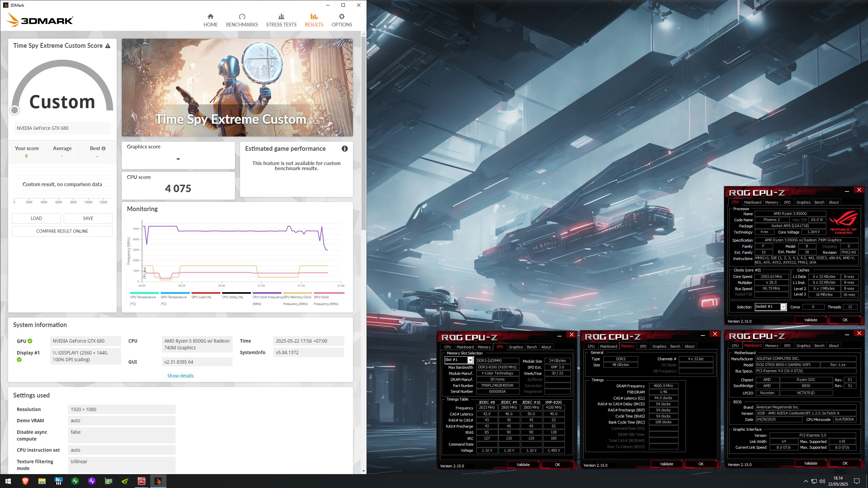The image size is (868, 488).
Task: Go to STRESS TESTS in 3DMark
Action: (x=281, y=20)
